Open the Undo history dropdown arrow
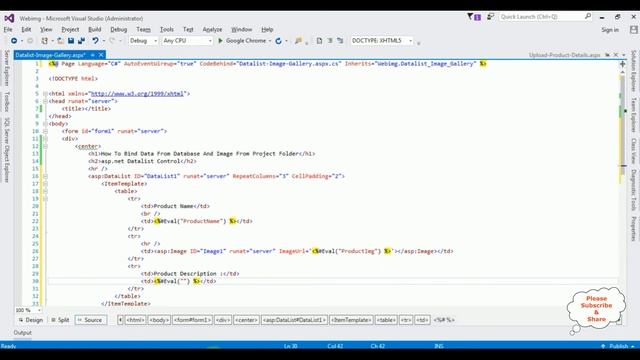 (x=104, y=41)
